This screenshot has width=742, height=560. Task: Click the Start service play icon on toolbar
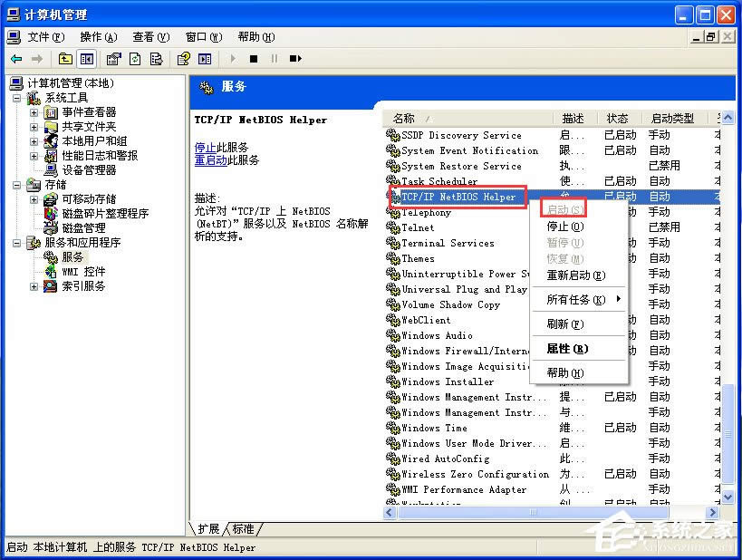click(232, 58)
